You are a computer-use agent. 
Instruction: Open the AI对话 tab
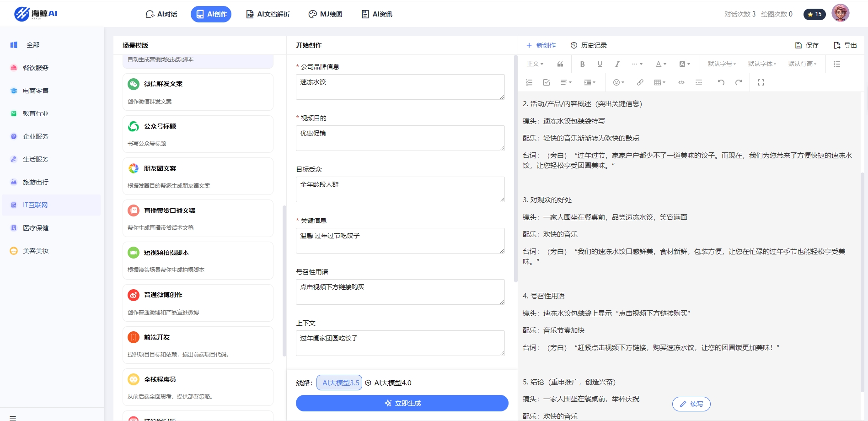[x=161, y=14]
